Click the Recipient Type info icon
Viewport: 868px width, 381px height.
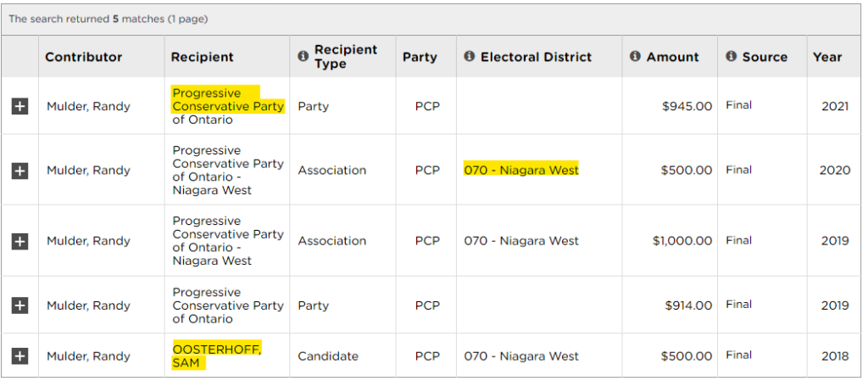click(x=303, y=57)
